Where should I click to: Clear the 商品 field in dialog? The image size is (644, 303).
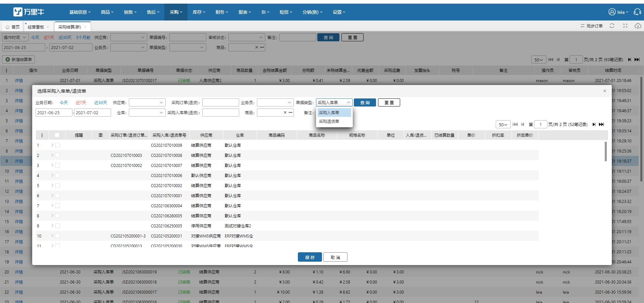[285, 113]
